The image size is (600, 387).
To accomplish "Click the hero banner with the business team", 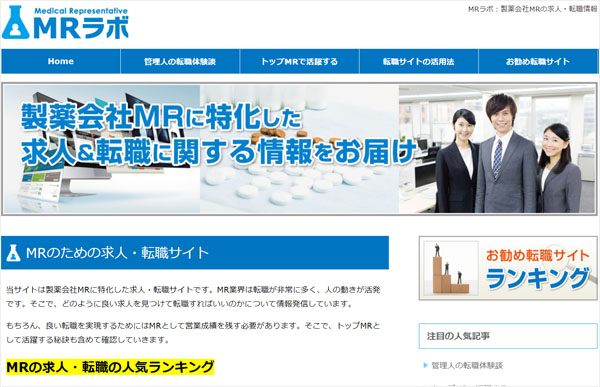I will point(299,149).
